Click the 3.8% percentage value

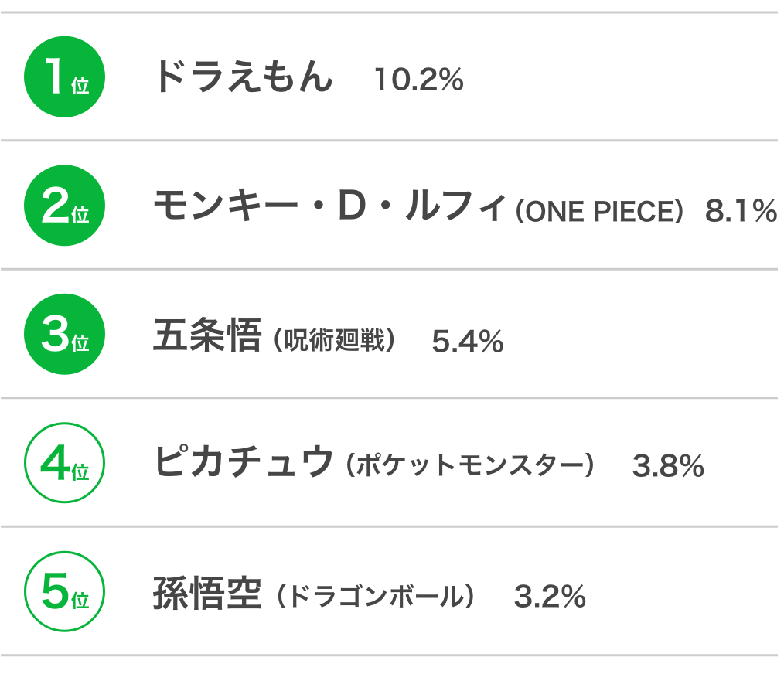(668, 466)
